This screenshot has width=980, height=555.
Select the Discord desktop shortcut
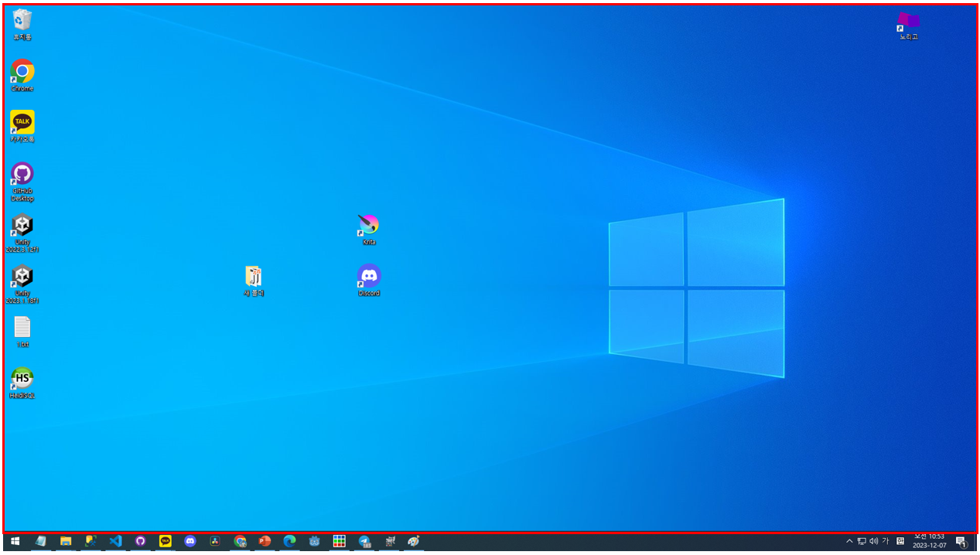[369, 280]
